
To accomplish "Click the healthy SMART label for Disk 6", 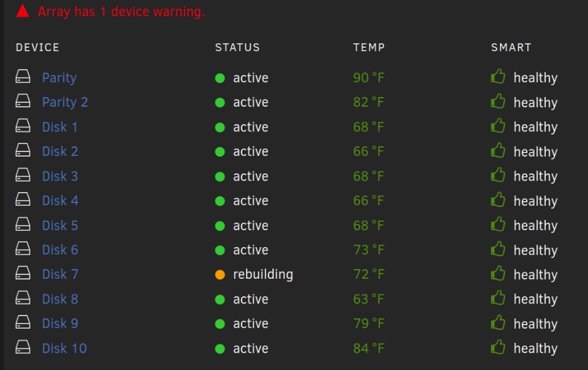I will pos(536,250).
